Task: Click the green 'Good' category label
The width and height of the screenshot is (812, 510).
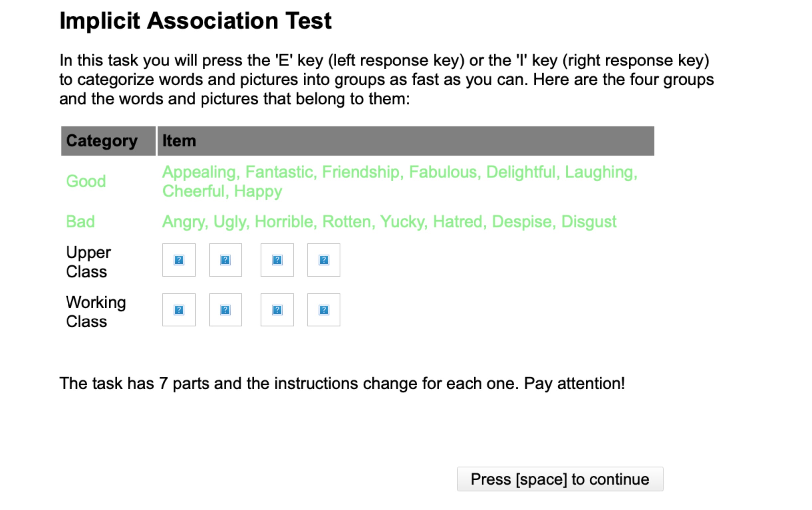Action: (x=86, y=181)
